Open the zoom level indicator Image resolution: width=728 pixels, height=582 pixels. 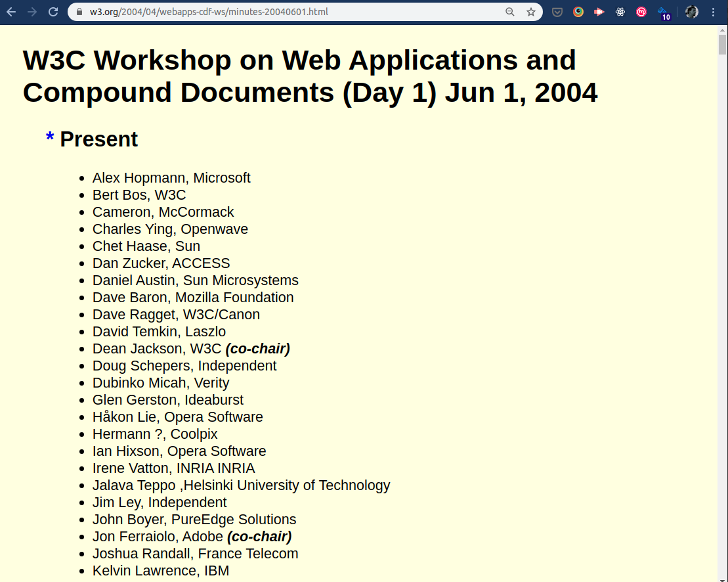[510, 12]
